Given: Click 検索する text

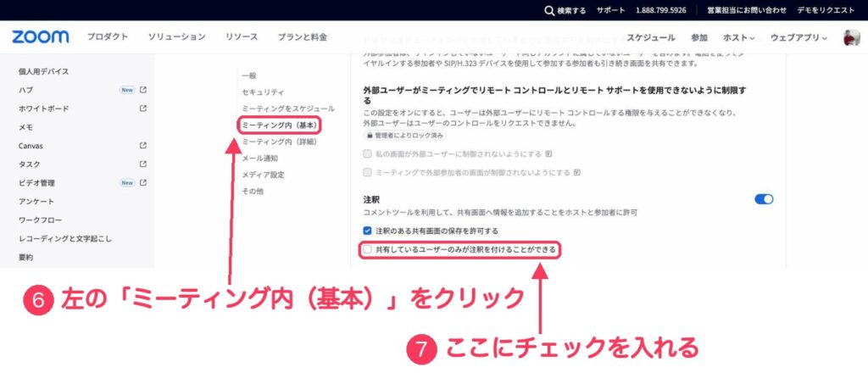Looking at the screenshot, I should coord(571,10).
